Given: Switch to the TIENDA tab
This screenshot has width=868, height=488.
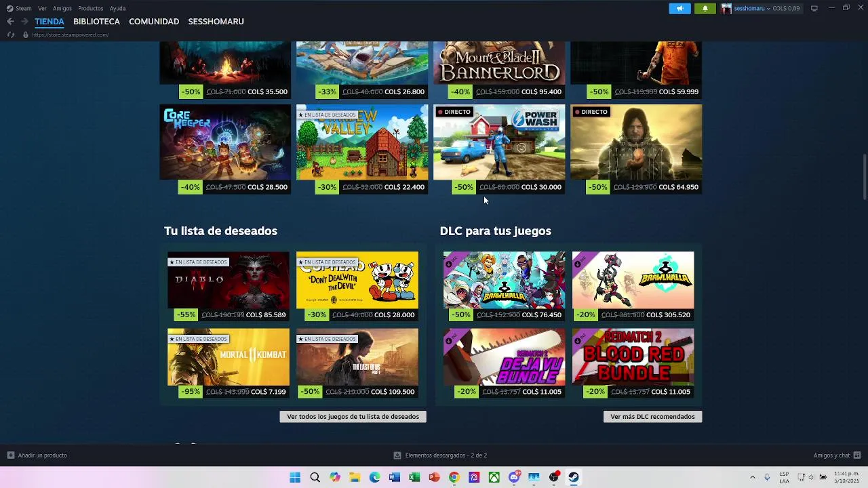Looking at the screenshot, I should click(x=50, y=22).
